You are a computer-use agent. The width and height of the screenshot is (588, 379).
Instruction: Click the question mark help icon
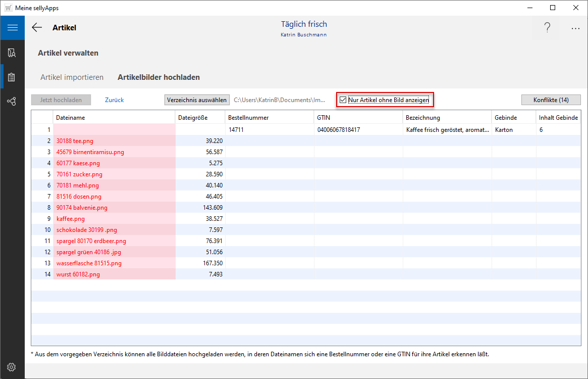click(x=547, y=28)
